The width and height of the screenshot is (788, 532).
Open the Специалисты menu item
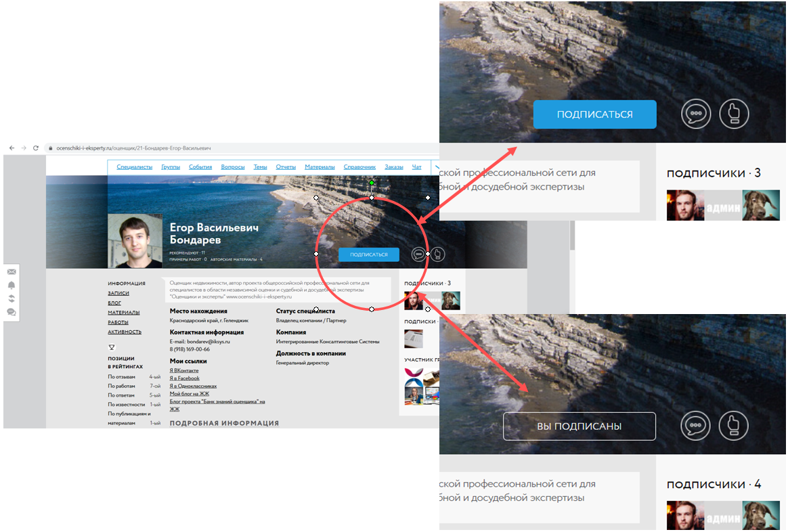pos(135,167)
